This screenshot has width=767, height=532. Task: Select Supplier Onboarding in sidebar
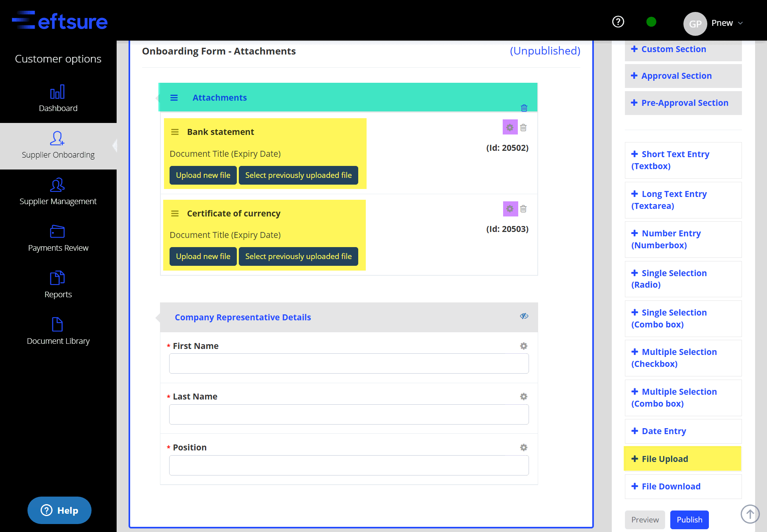(x=58, y=145)
